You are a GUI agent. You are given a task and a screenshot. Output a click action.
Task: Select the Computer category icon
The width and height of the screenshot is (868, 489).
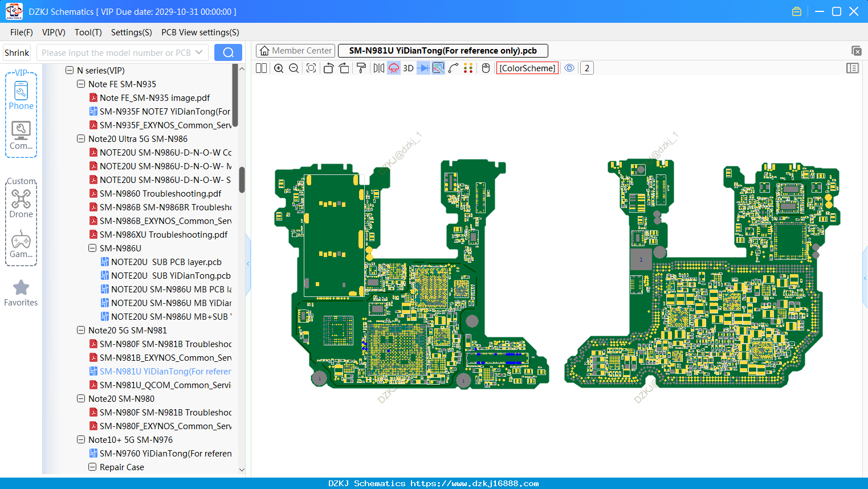(21, 135)
